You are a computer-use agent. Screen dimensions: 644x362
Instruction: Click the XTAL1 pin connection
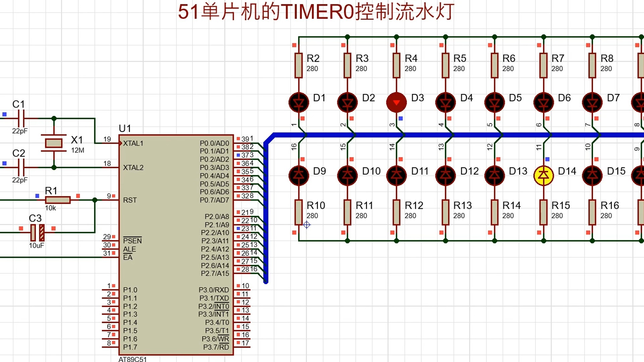pyautogui.click(x=132, y=143)
